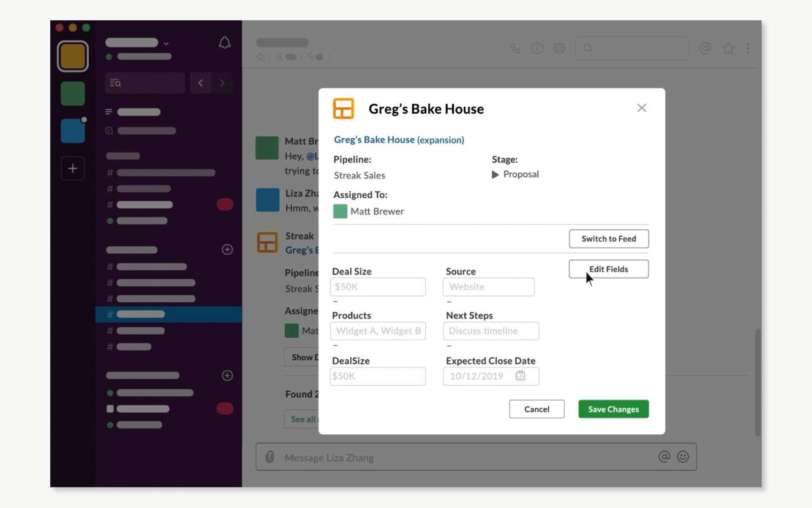Close the Greg's Bake House dialog
The image size is (812, 508).
(641, 108)
